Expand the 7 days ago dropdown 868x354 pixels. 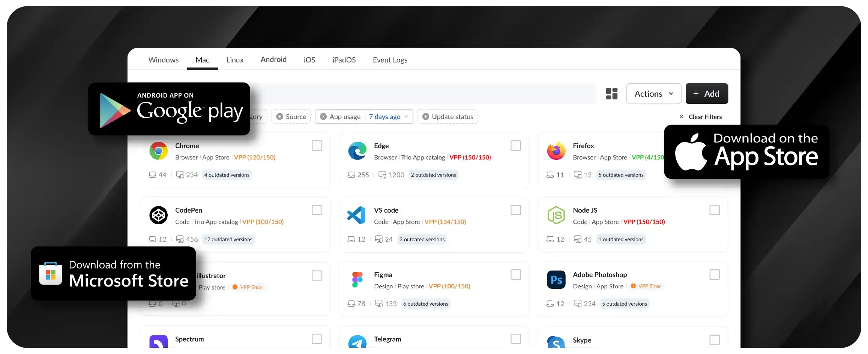tap(389, 117)
